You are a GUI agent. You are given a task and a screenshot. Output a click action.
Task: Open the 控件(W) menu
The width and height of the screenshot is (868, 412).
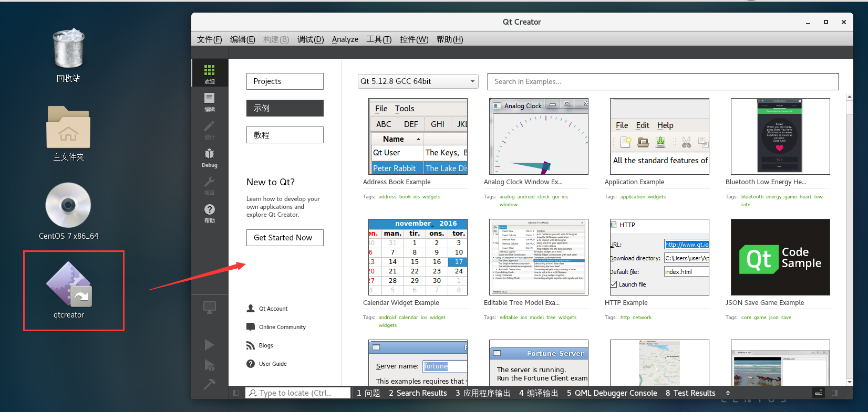tap(414, 39)
